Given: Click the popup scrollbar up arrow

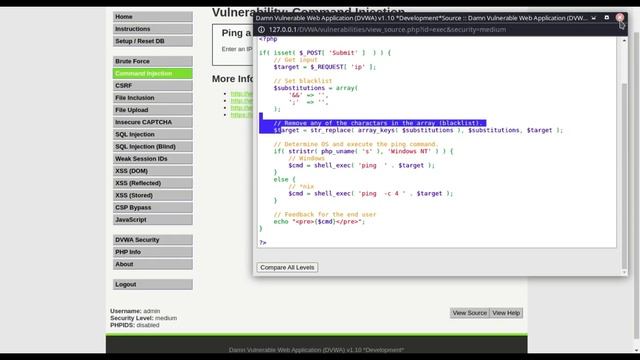Looking at the screenshot, I should pyautogui.click(x=624, y=41).
